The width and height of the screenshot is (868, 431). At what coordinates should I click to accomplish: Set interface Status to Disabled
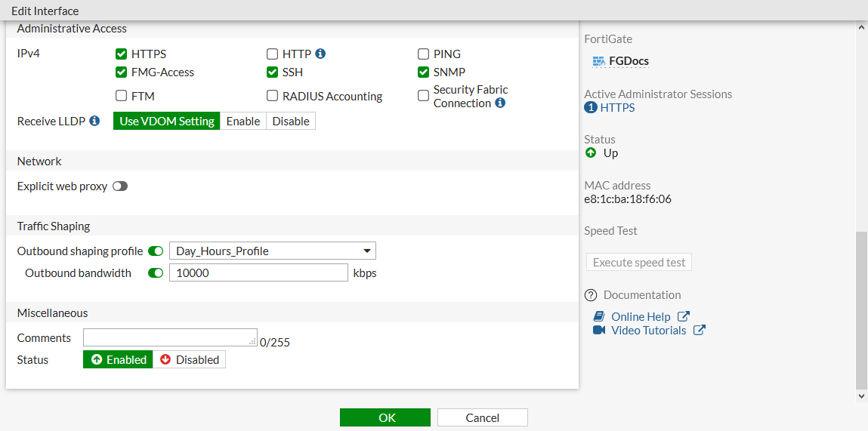[x=189, y=360]
